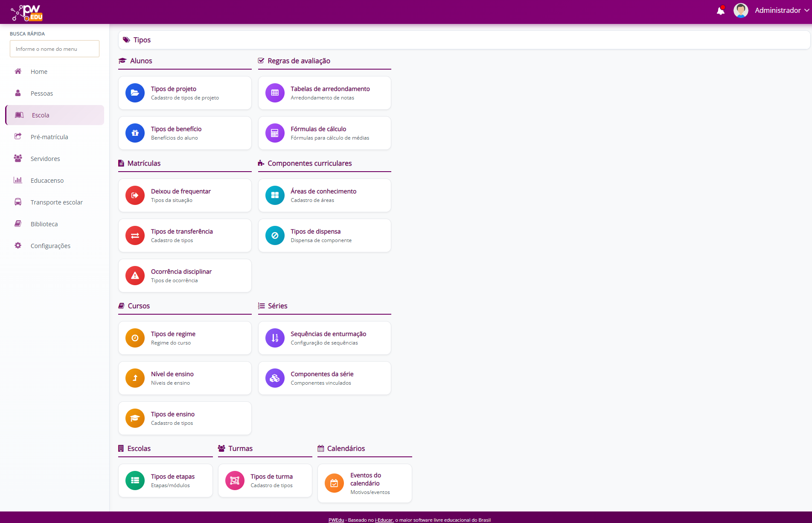Open the i-Educar footer link
812x523 pixels.
[x=384, y=520]
